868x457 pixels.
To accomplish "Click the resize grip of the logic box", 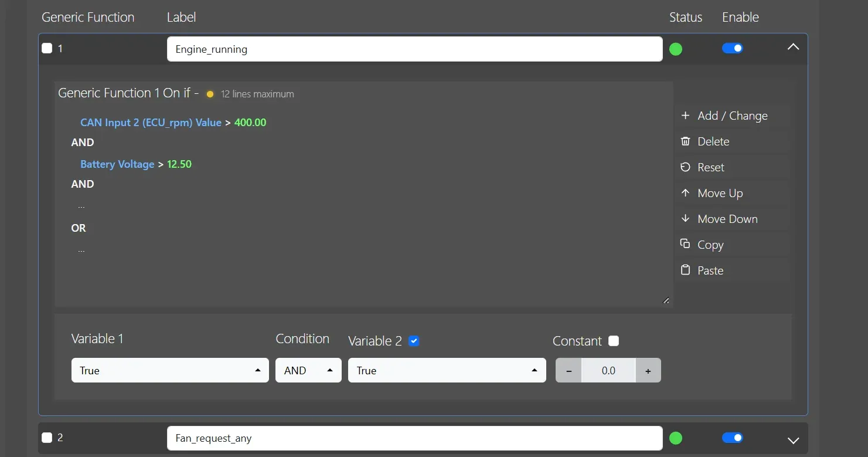I will coord(666,300).
